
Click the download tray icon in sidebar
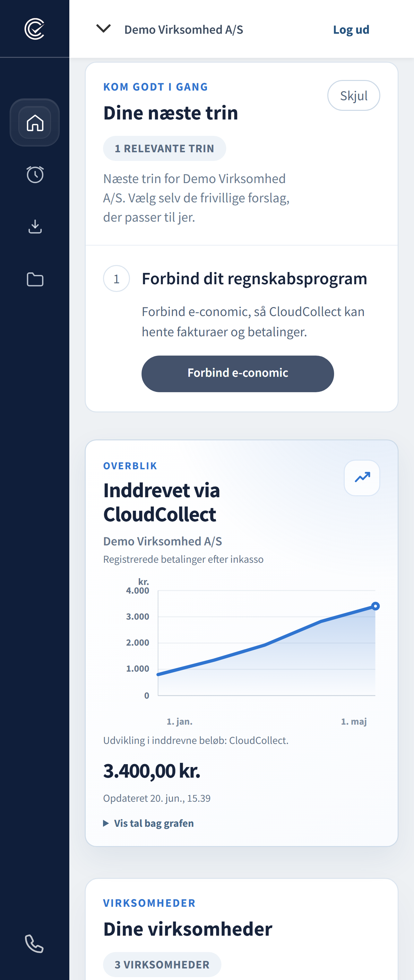(x=35, y=226)
